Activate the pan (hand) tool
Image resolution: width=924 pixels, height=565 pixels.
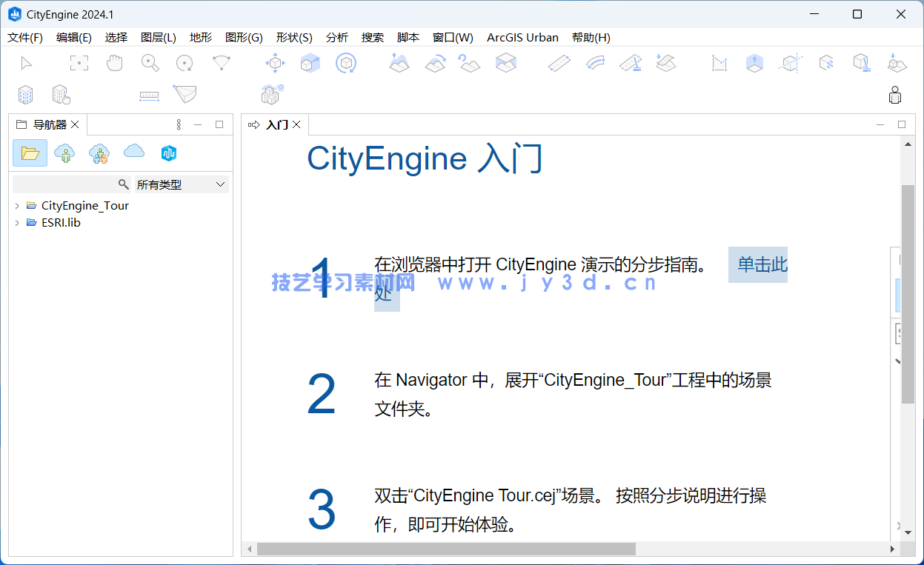point(115,63)
